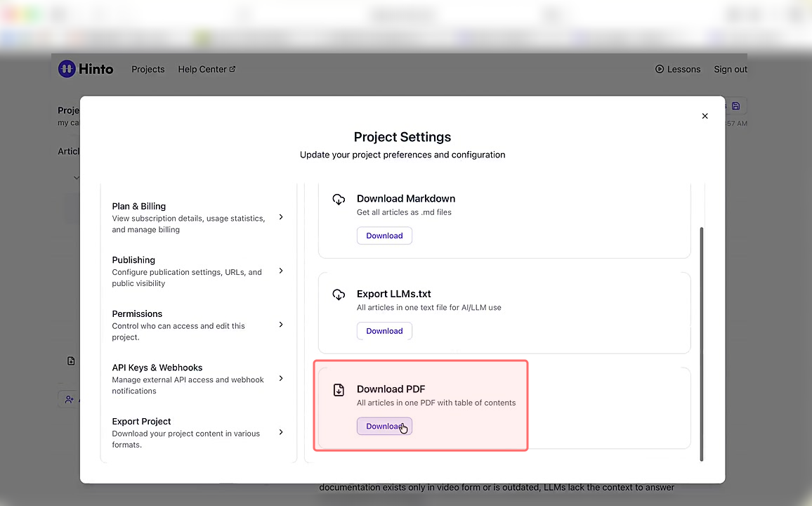This screenshot has width=812, height=506.
Task: Download all articles as Markdown
Action: [384, 236]
